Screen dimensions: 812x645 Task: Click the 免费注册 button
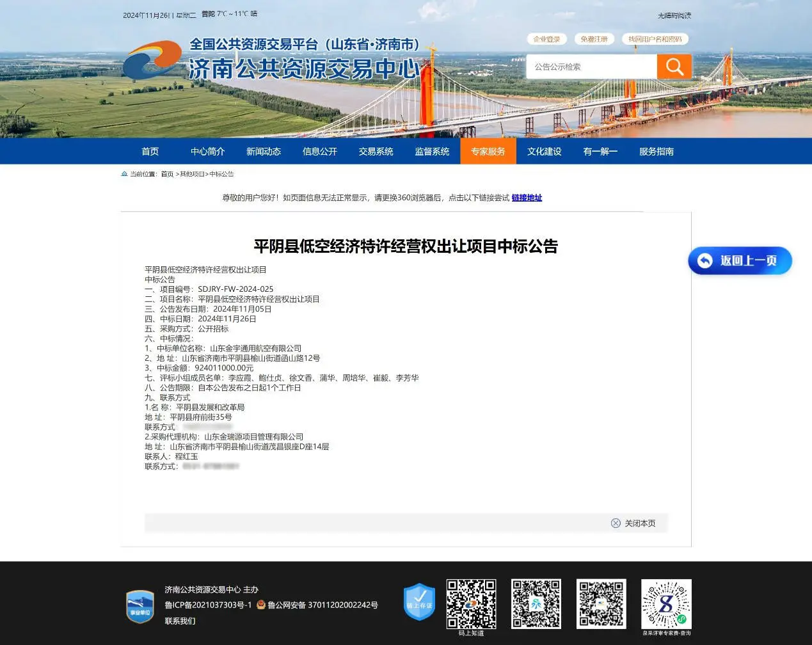(x=594, y=39)
